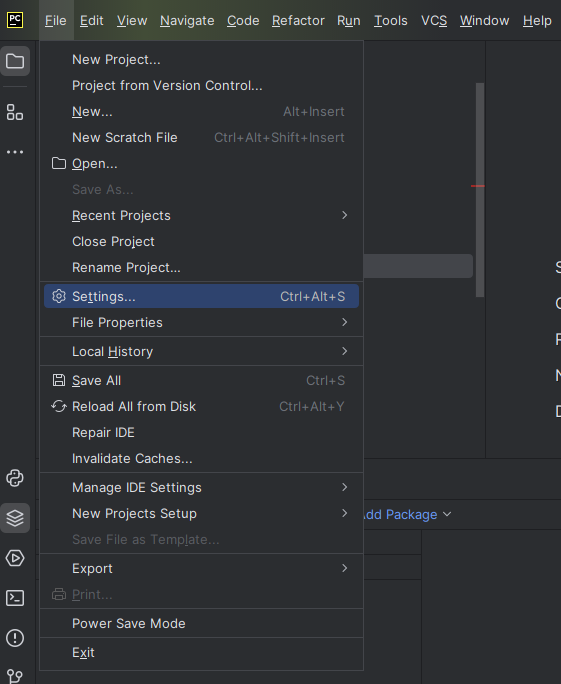
Task: Choose New Project... from File menu
Action: click(202, 59)
